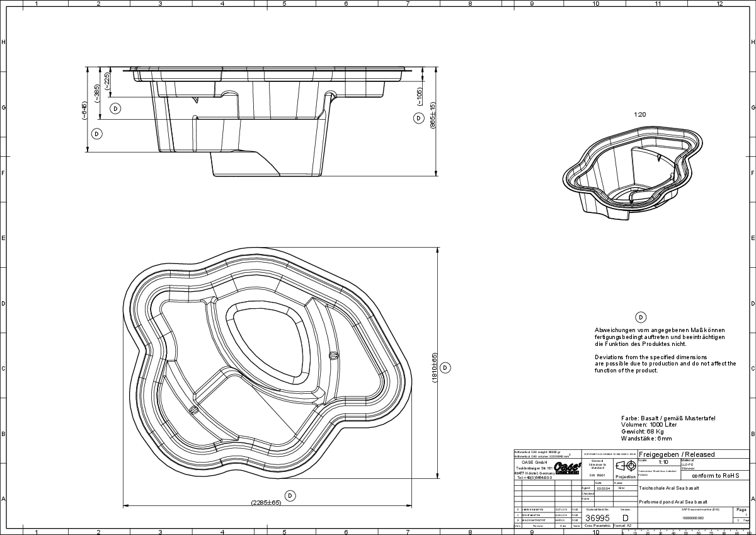Click the Teichschale Aral Sea basalt title
This screenshot has width=756, height=535.
(668, 488)
